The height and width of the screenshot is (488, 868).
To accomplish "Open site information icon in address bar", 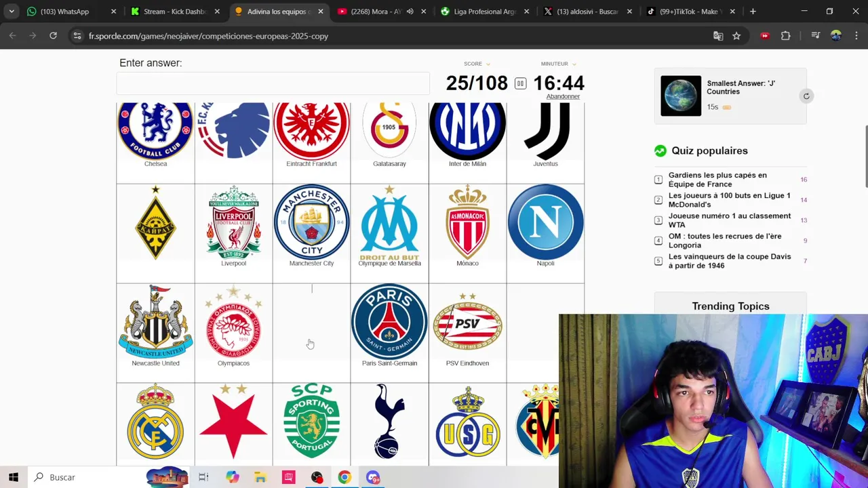I will (77, 36).
